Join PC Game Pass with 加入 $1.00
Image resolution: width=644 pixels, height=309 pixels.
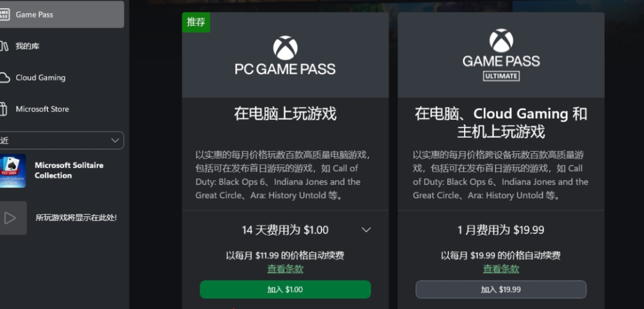285,289
